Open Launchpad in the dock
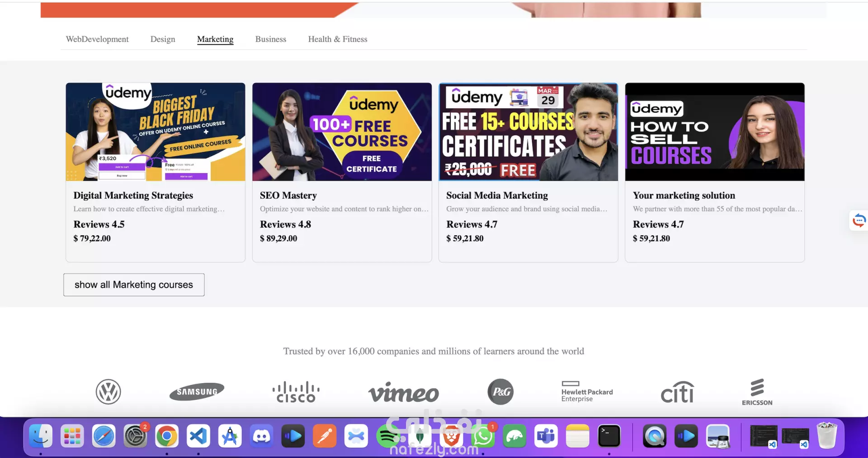Image resolution: width=868 pixels, height=458 pixels. [72, 436]
